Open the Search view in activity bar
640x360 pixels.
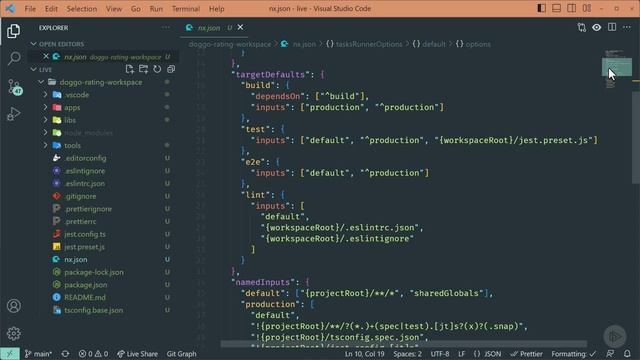13,58
